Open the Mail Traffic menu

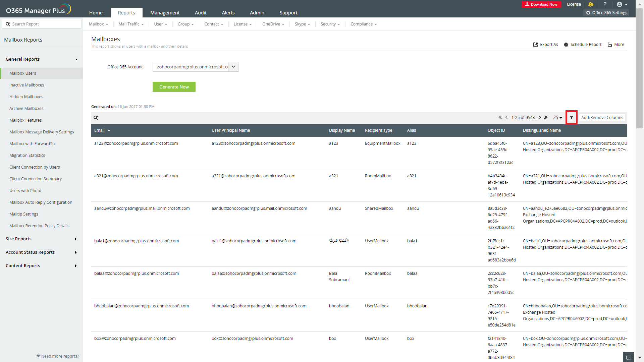131,24
